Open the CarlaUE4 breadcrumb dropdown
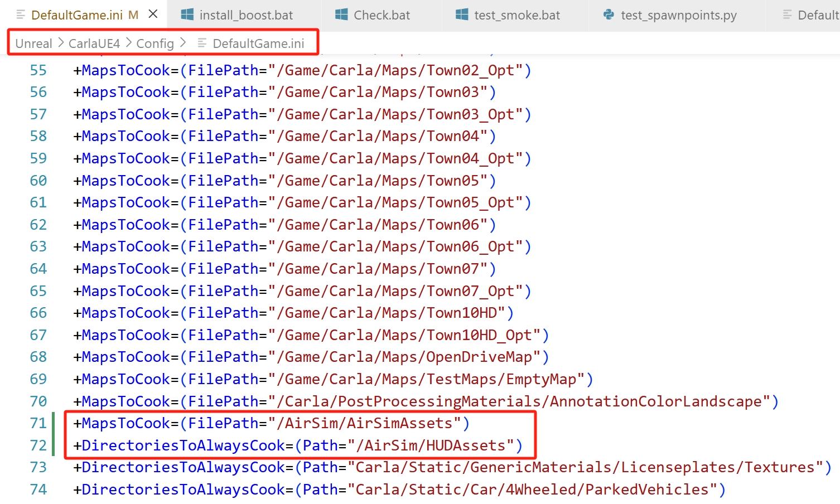 [94, 43]
